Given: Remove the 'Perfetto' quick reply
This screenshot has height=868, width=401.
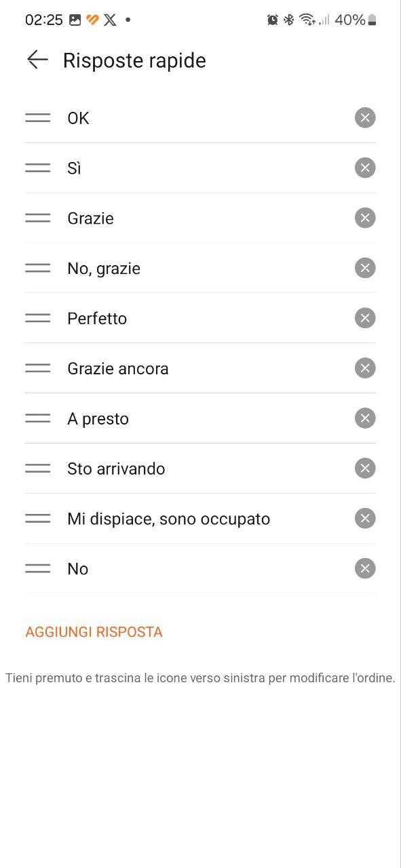Looking at the screenshot, I should (x=365, y=318).
